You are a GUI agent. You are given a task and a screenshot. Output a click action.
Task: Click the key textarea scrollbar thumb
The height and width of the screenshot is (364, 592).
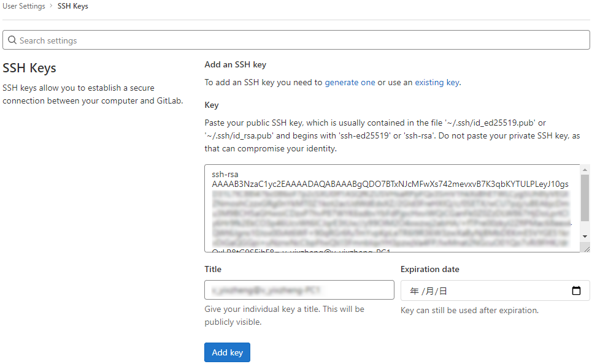pos(585,198)
